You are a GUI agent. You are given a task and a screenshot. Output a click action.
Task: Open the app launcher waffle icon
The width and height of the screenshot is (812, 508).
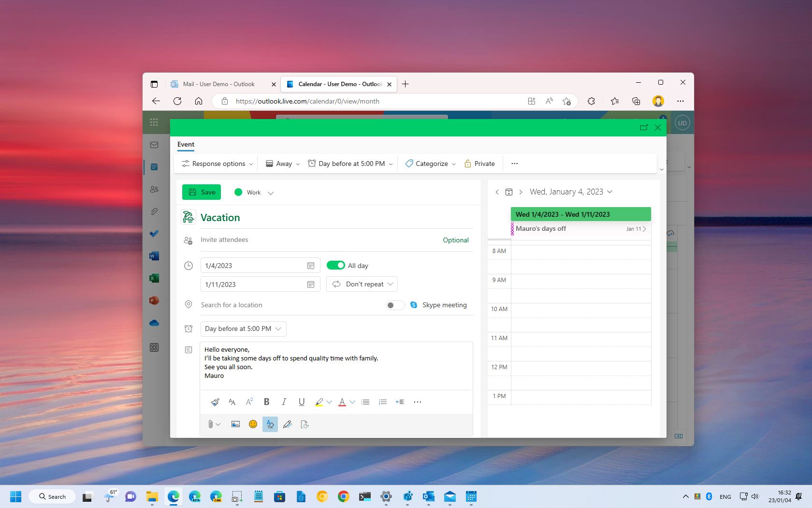click(154, 122)
